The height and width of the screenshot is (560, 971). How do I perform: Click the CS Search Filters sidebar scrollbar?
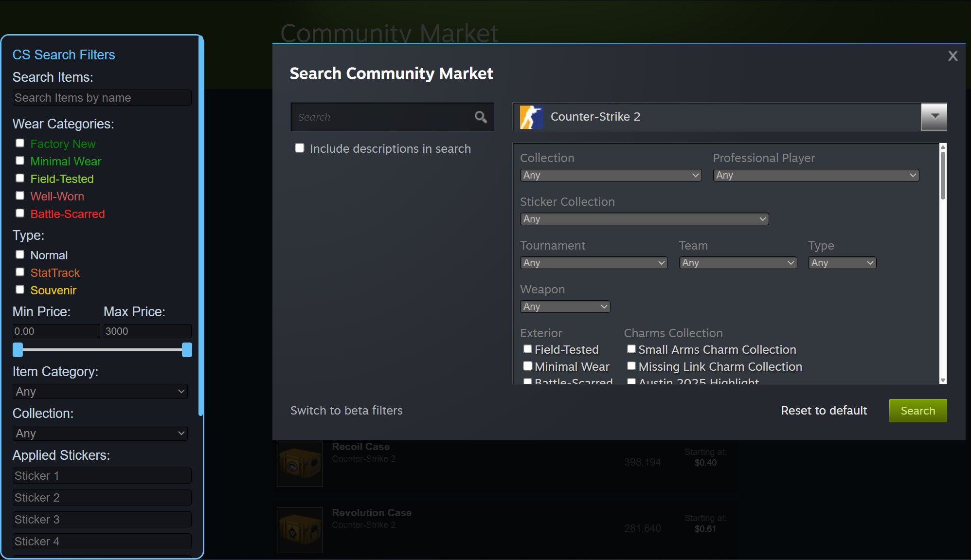tap(200, 226)
